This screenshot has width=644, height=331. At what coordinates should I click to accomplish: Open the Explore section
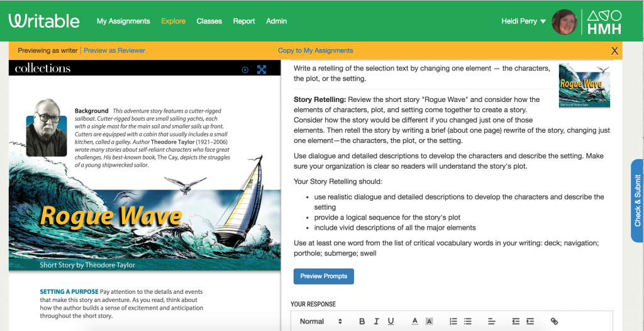174,21
